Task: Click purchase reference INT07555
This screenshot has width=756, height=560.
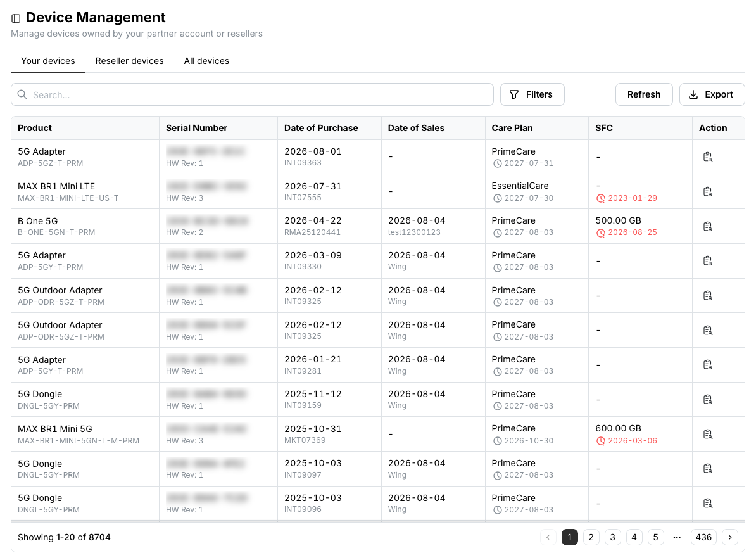Action: point(303,198)
